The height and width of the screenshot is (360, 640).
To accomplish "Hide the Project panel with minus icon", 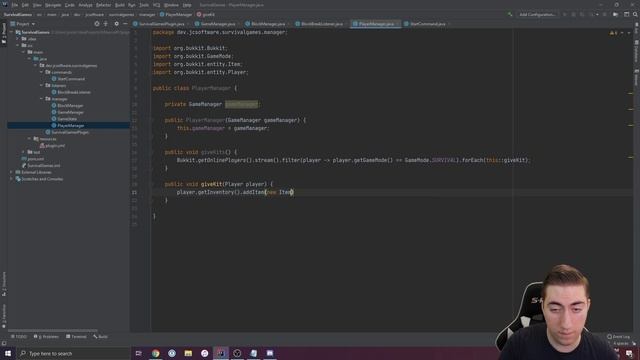I will (x=125, y=24).
